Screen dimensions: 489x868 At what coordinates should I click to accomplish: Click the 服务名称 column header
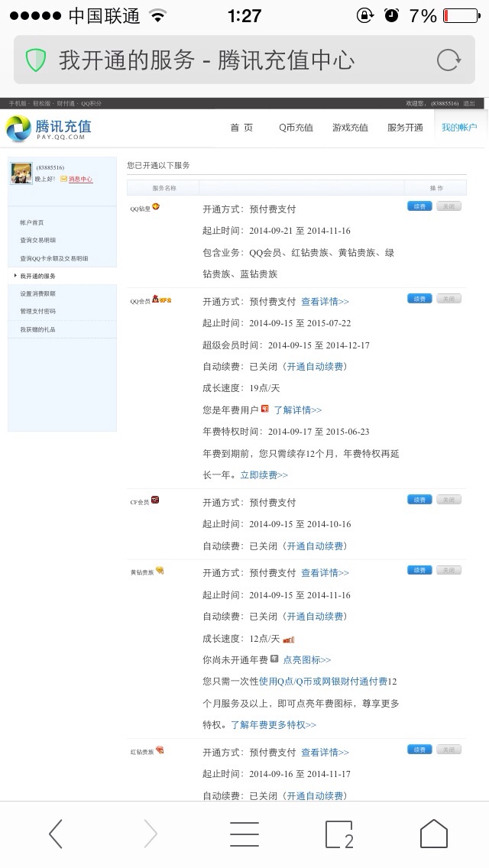pyautogui.click(x=164, y=188)
